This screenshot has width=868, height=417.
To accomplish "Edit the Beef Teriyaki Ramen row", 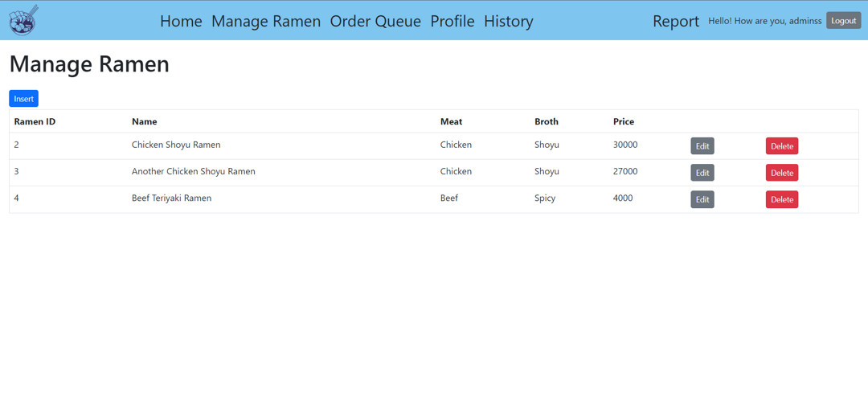I will (x=702, y=199).
